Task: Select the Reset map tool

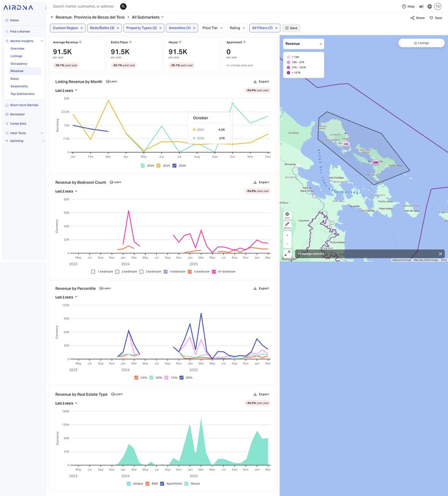Action: (x=287, y=213)
